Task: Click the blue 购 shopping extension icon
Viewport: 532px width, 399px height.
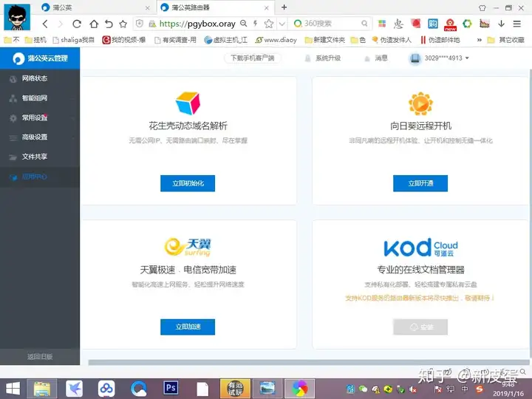Action: click(x=433, y=24)
